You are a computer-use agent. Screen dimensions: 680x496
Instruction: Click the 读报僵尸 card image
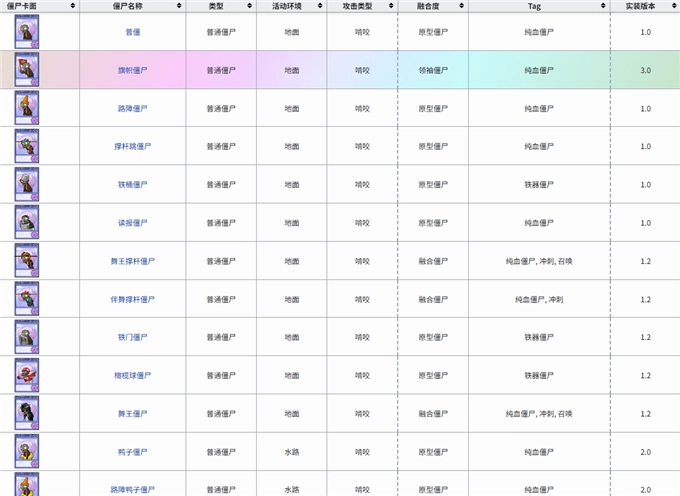27,222
